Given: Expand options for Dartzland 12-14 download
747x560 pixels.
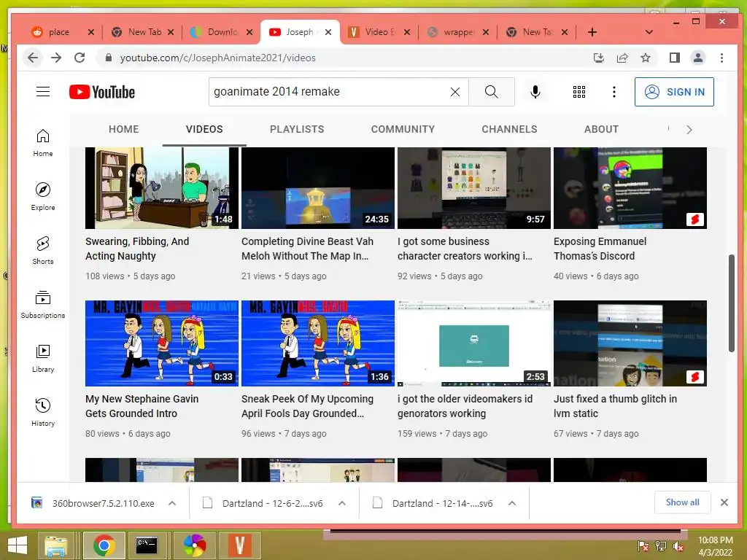Looking at the screenshot, I should [x=512, y=503].
